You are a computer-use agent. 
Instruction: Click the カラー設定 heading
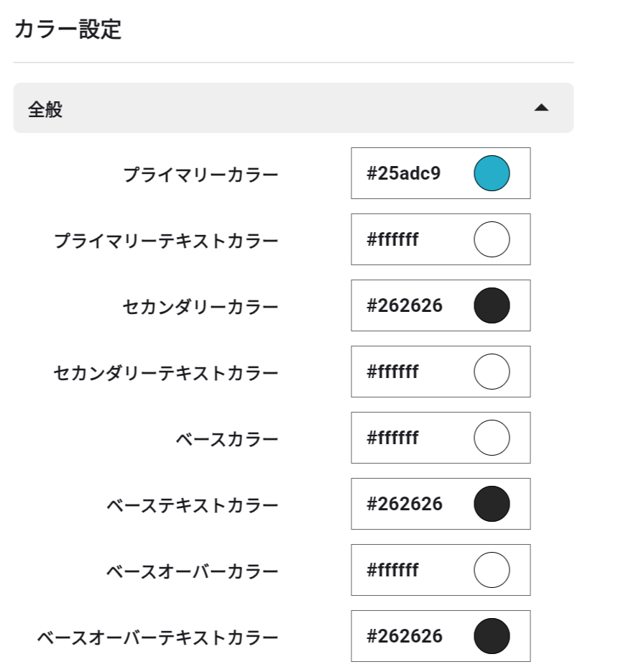tap(68, 30)
